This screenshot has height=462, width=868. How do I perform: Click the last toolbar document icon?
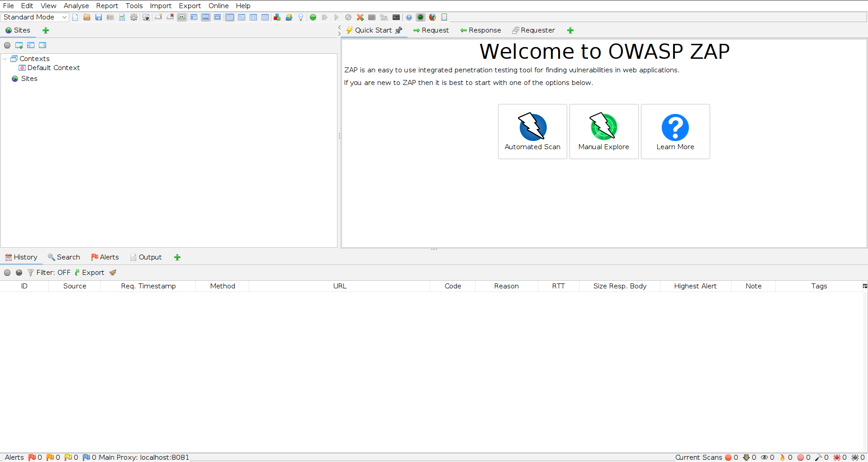coord(444,17)
